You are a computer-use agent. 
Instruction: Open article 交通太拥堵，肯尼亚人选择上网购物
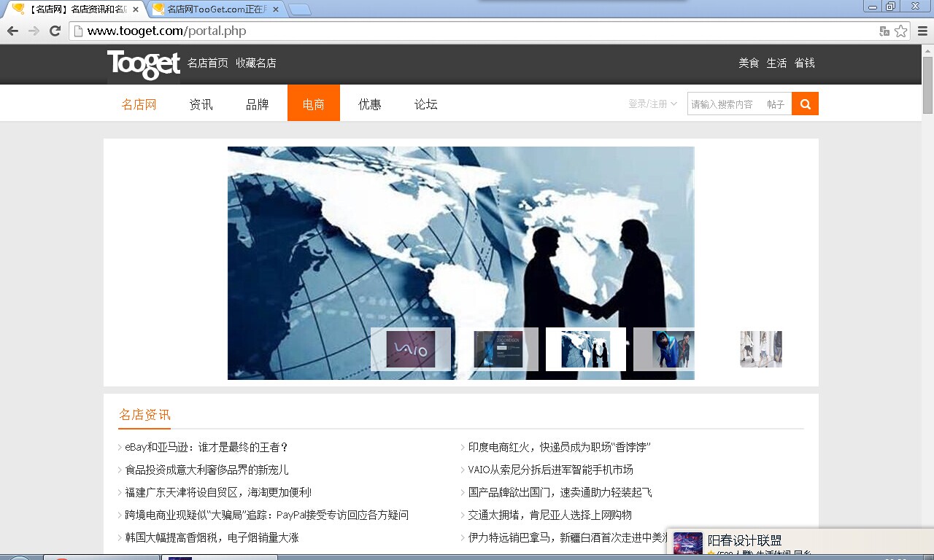point(549,515)
